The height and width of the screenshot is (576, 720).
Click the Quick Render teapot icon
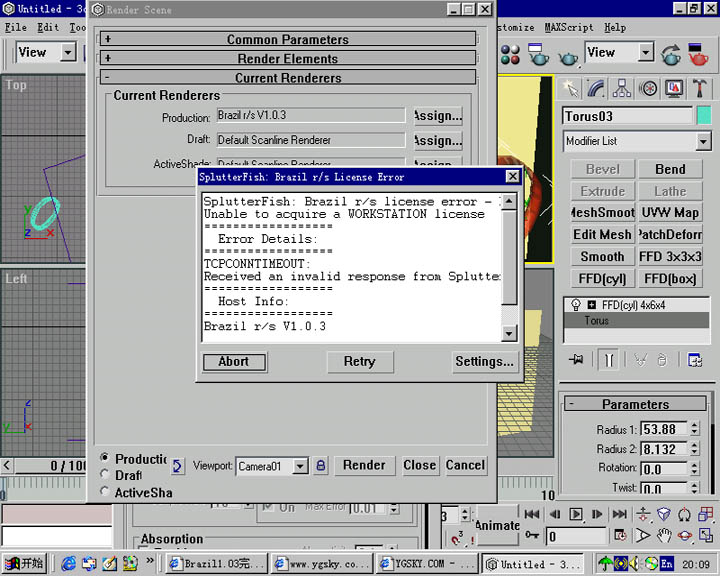pyautogui.click(x=568, y=57)
